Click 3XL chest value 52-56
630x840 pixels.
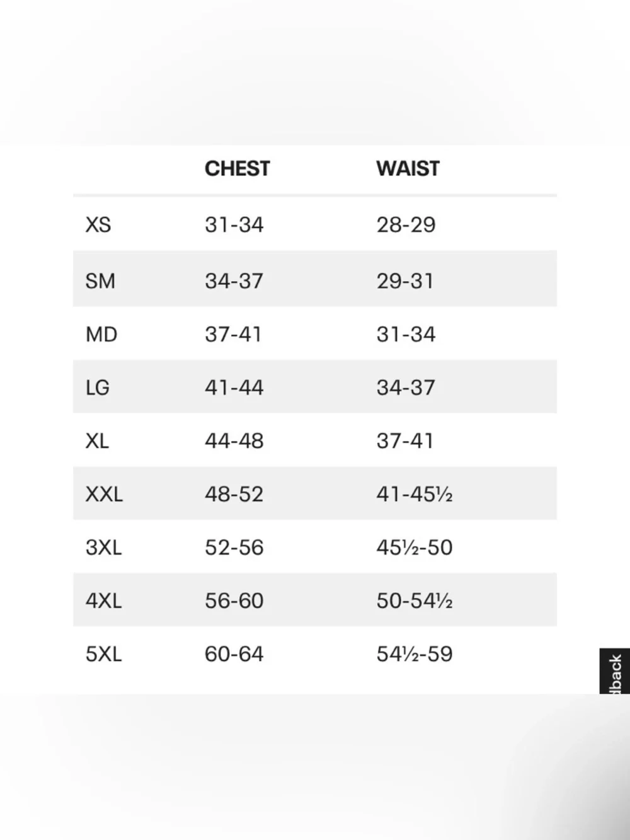pyautogui.click(x=234, y=548)
